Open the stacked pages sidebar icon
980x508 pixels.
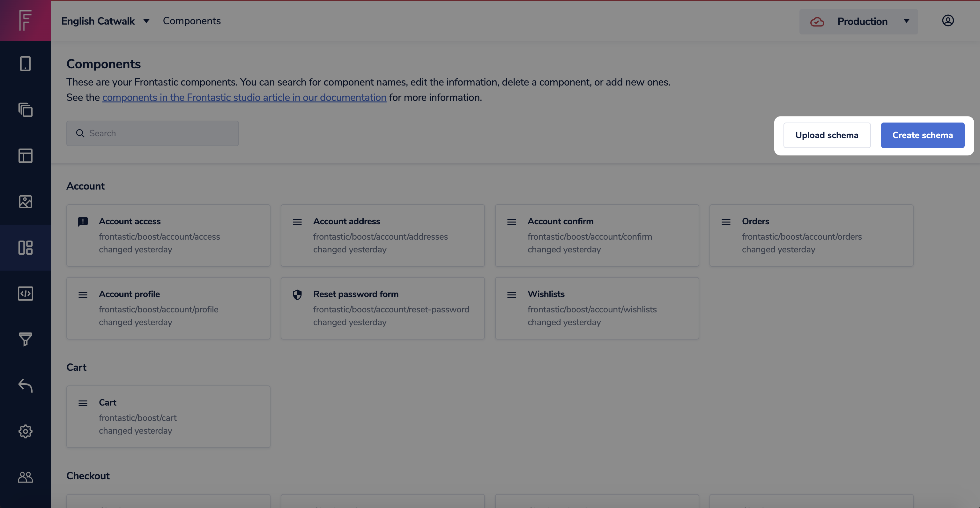pos(25,109)
